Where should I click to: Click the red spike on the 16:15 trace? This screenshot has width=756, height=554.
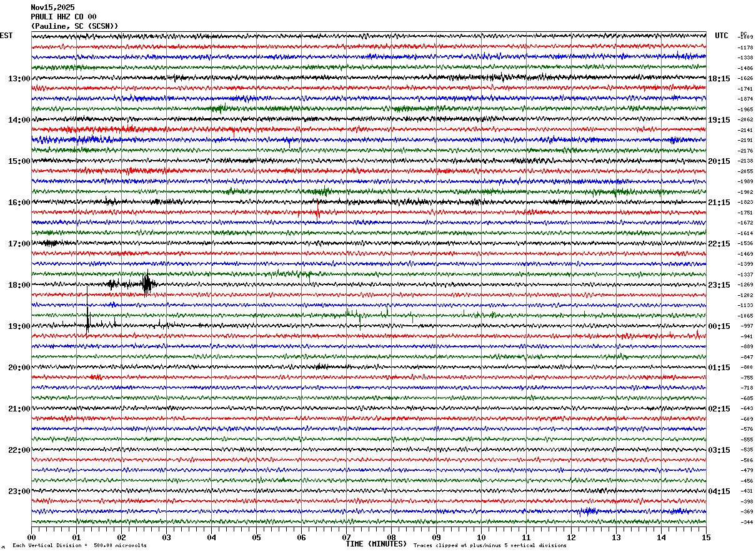317,211
